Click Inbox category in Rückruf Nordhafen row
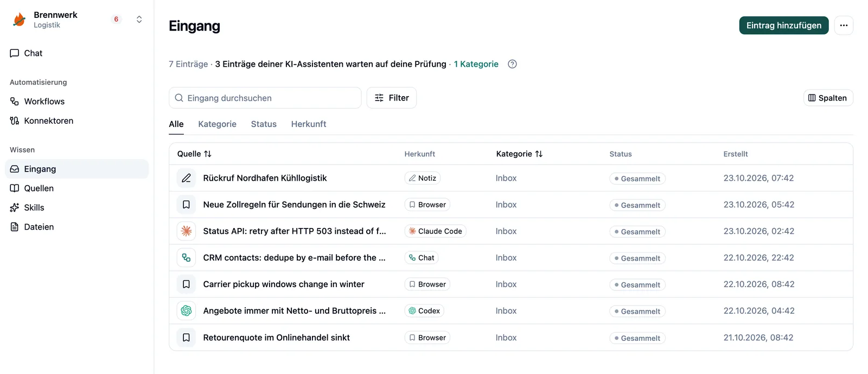Image resolution: width=868 pixels, height=374 pixels. tap(506, 178)
